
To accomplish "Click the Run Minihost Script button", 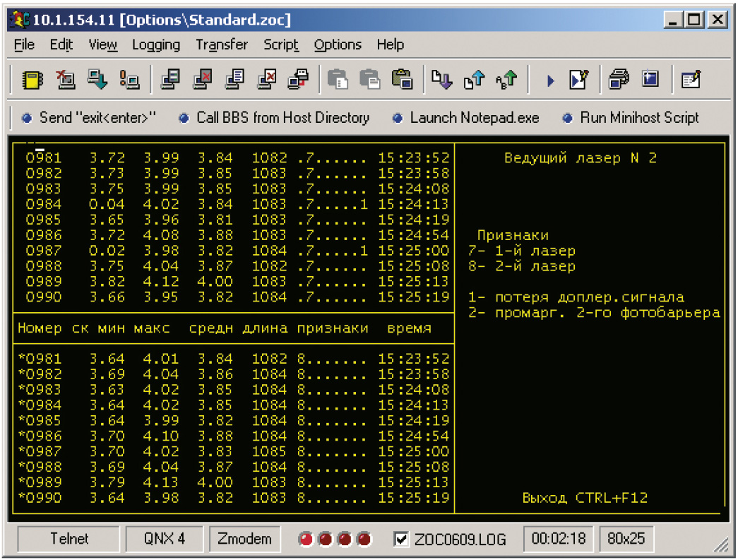I will pos(631,118).
